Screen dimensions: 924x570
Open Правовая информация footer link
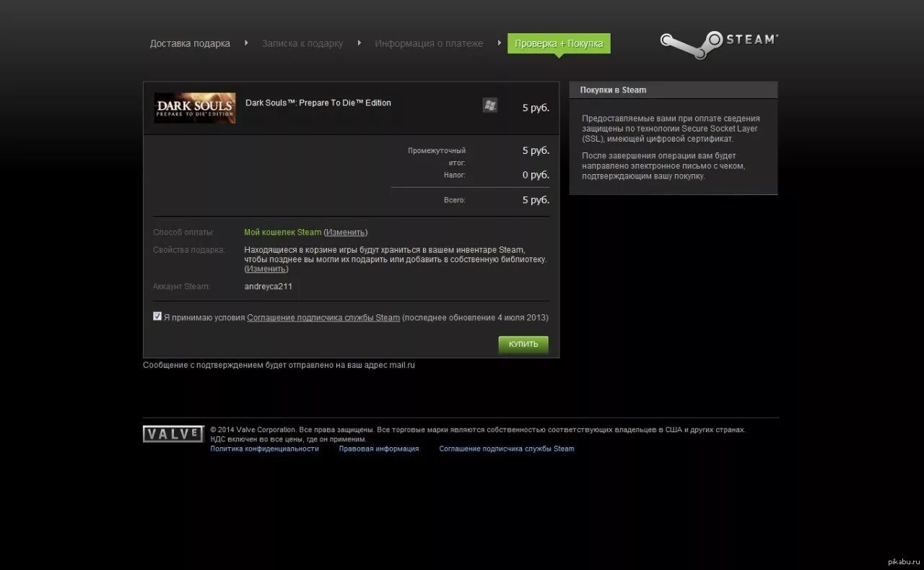coord(379,449)
